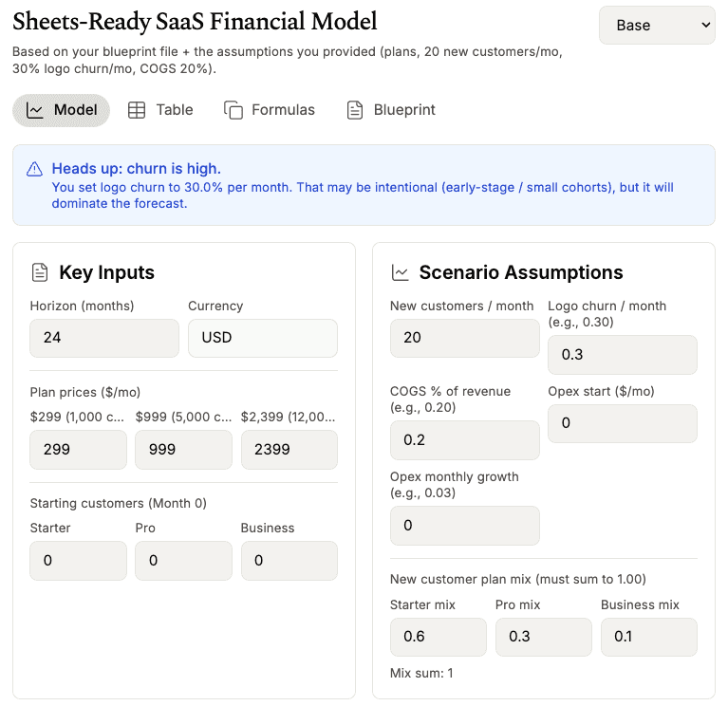The image size is (728, 706).
Task: Select the Blueprint tab label
Action: 404,110
